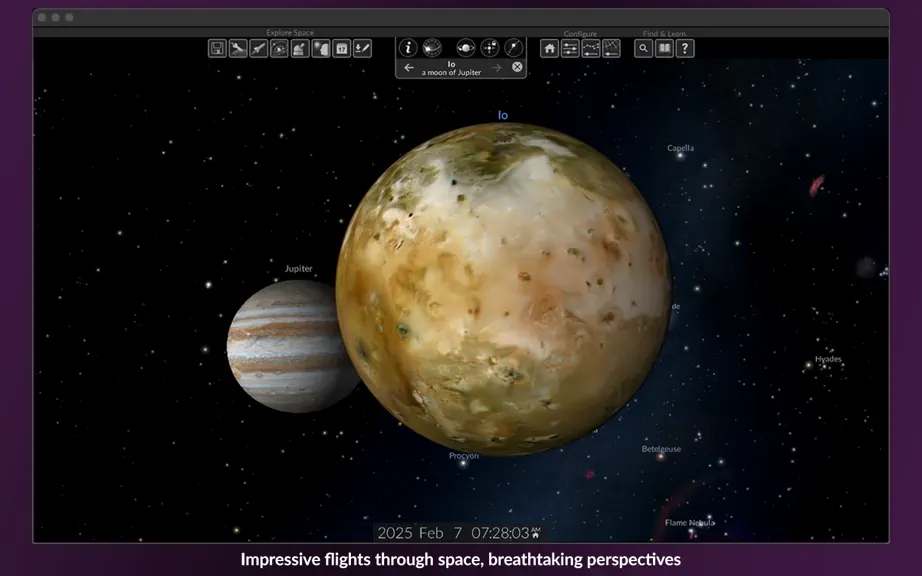The height and width of the screenshot is (576, 922).
Task: Click the sky globe grid icon
Action: (432, 48)
